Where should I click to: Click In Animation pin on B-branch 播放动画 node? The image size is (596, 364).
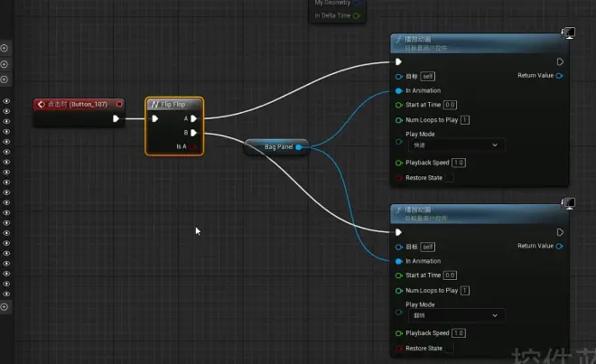[x=399, y=261]
